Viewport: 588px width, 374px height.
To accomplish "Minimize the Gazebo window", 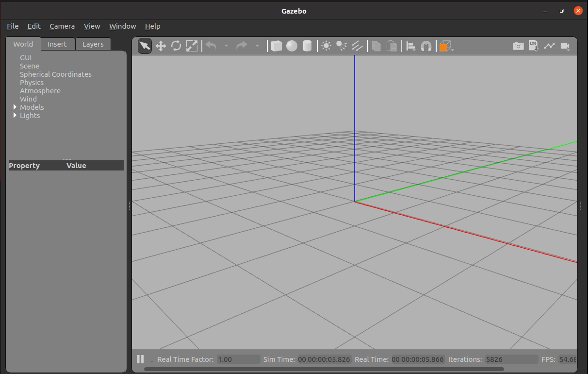I will click(545, 11).
